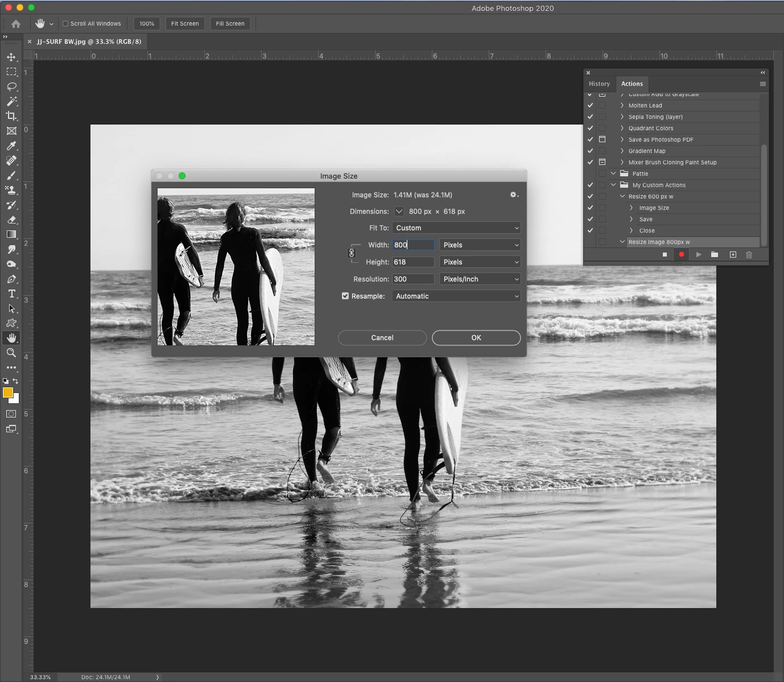Open the Actions panel hamburger menu
This screenshot has height=682, width=784.
(763, 84)
